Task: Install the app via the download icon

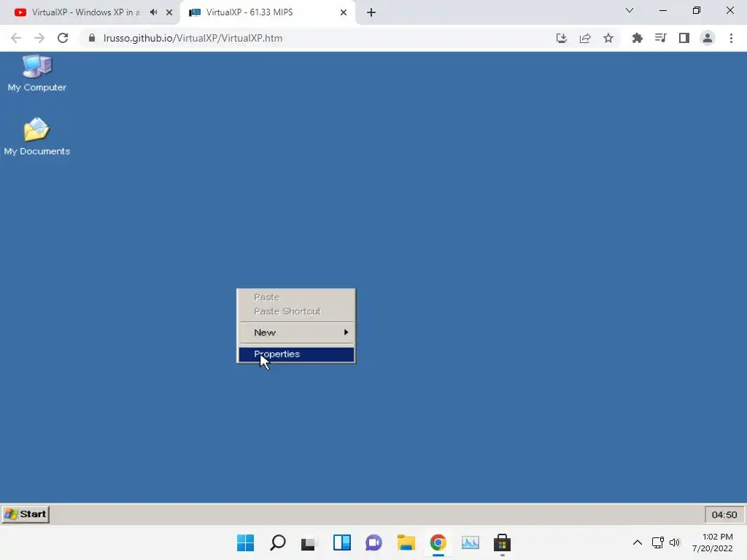Action: [x=562, y=38]
